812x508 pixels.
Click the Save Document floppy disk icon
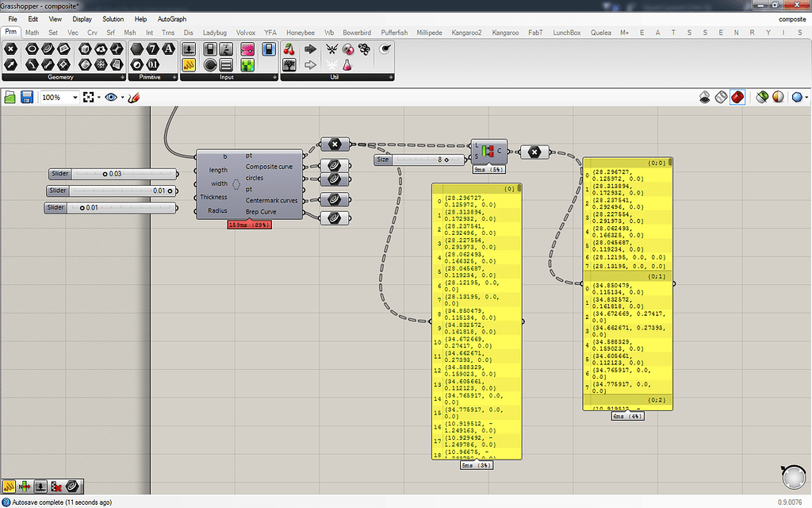(27, 96)
